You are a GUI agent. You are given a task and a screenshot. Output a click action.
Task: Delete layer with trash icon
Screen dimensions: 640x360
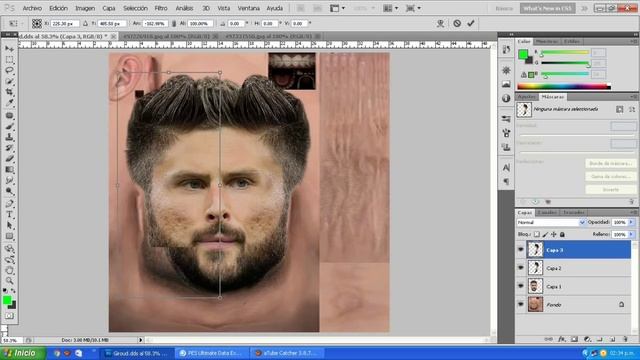[625, 339]
